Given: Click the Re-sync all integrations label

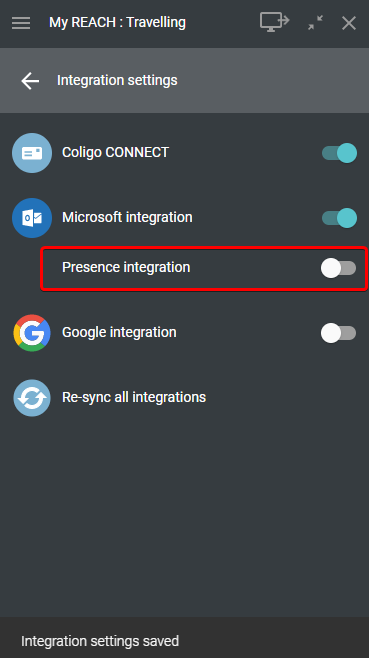Looking at the screenshot, I should [134, 397].
